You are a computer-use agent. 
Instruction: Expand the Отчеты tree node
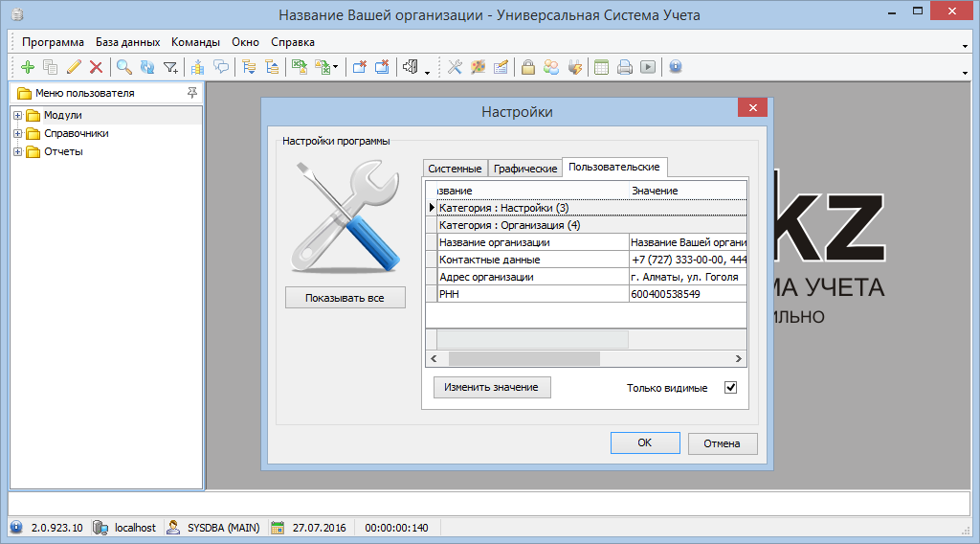point(17,152)
